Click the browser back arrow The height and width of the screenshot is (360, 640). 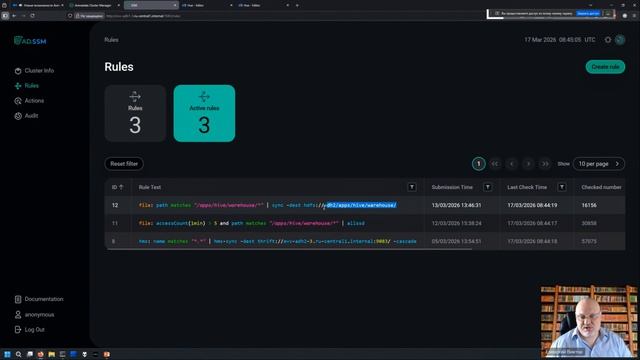(x=14, y=16)
